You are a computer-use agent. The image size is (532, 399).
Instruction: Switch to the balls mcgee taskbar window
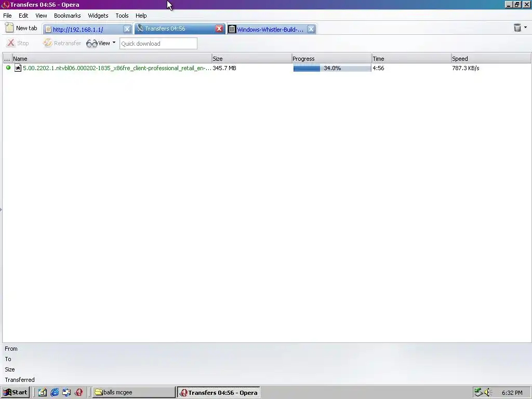(x=134, y=393)
